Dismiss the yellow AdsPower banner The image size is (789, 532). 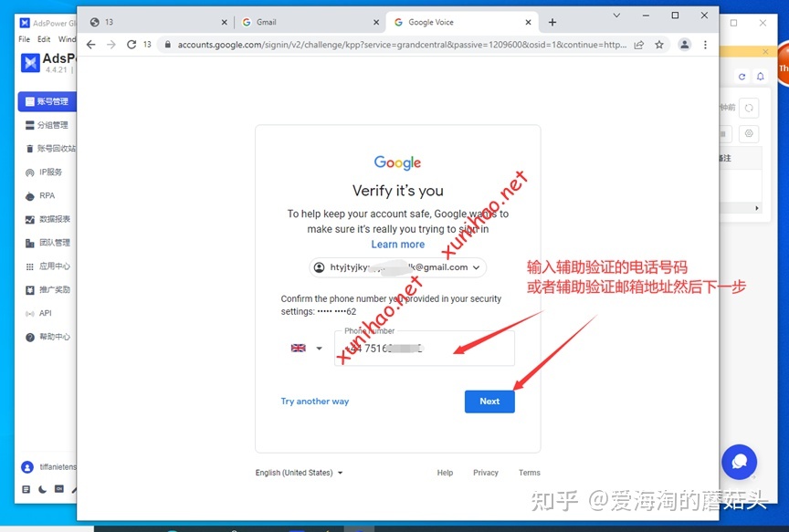point(765,51)
